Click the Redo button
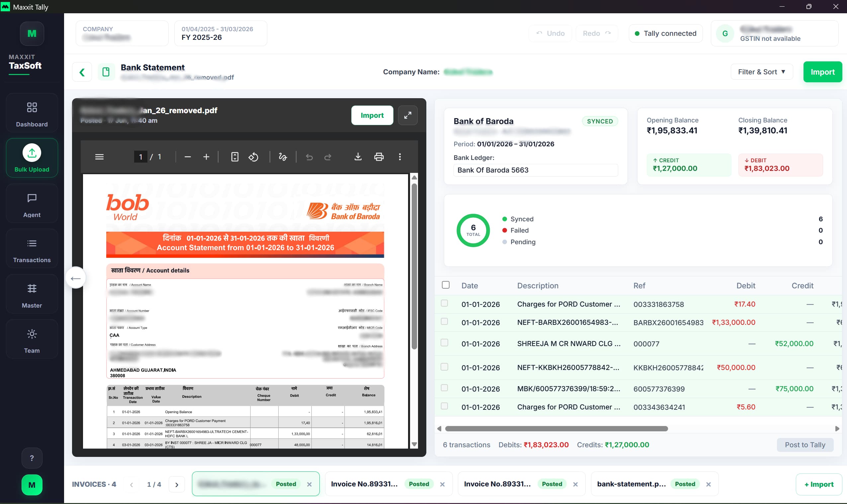The image size is (847, 504). coord(597,33)
